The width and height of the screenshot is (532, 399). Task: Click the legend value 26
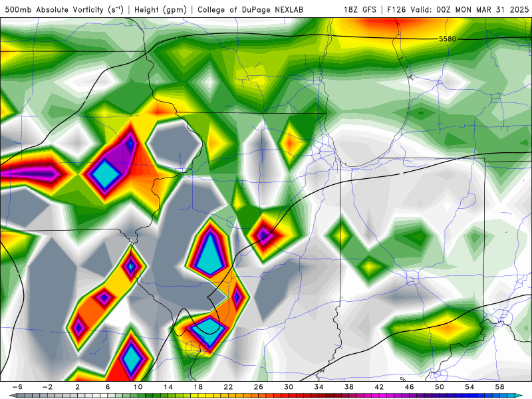click(x=259, y=387)
